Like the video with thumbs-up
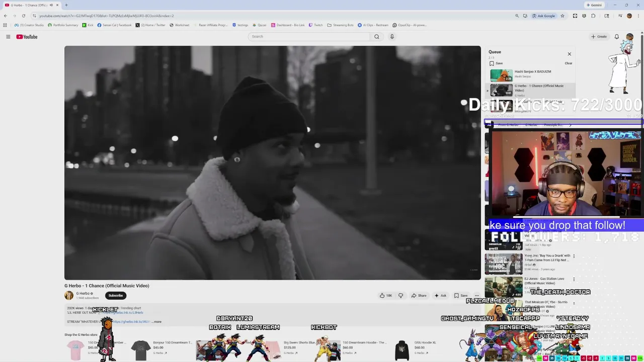 click(x=385, y=296)
